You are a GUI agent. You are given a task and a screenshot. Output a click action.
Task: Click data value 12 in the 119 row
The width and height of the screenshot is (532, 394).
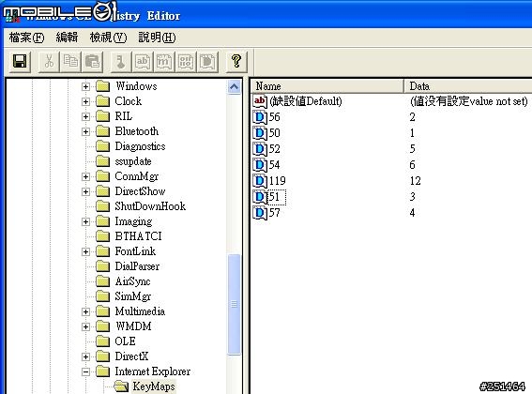[416, 181]
